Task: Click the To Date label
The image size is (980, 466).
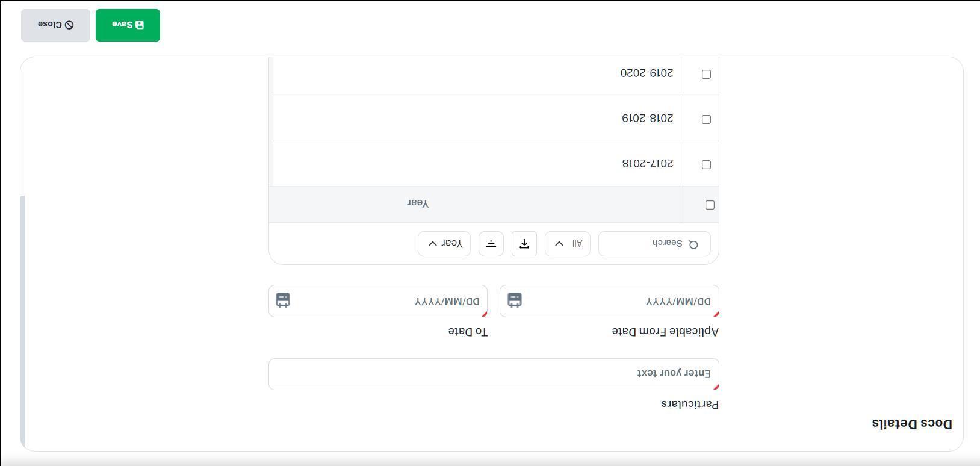Action: (468, 331)
